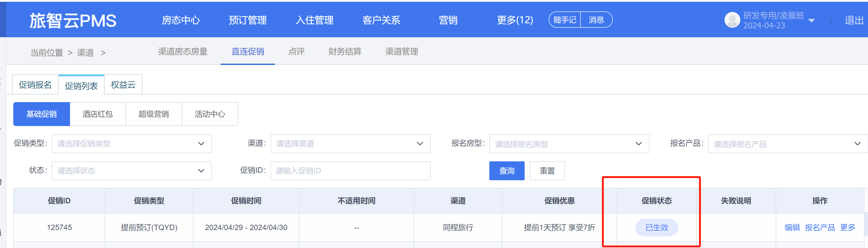Click 当前位置 breadcrumb label

tap(46, 53)
